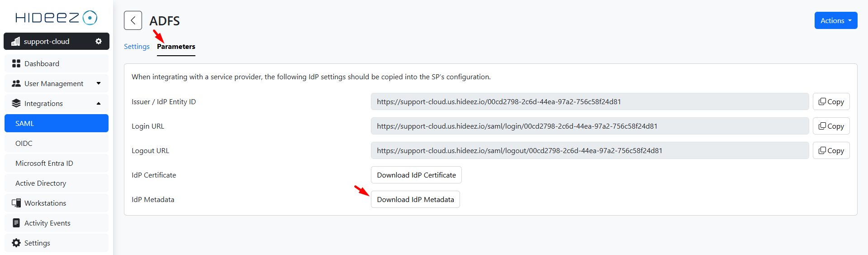
Task: Open the OIDC integrations page
Action: pyautogui.click(x=24, y=143)
